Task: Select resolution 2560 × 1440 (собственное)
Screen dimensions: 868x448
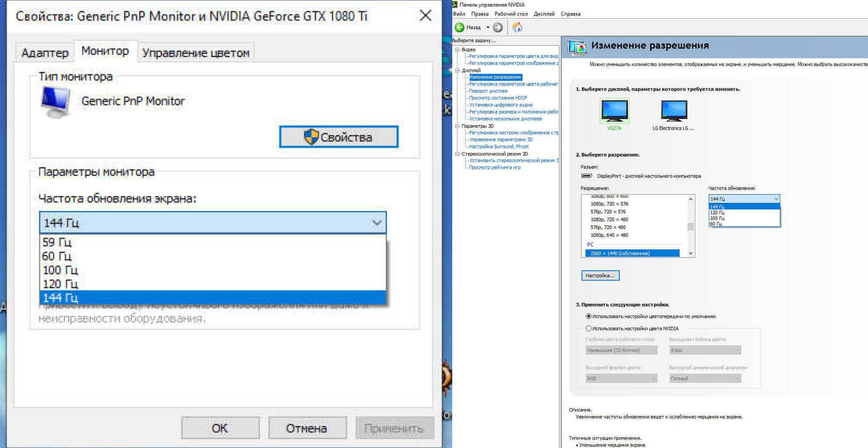Action: 632,253
